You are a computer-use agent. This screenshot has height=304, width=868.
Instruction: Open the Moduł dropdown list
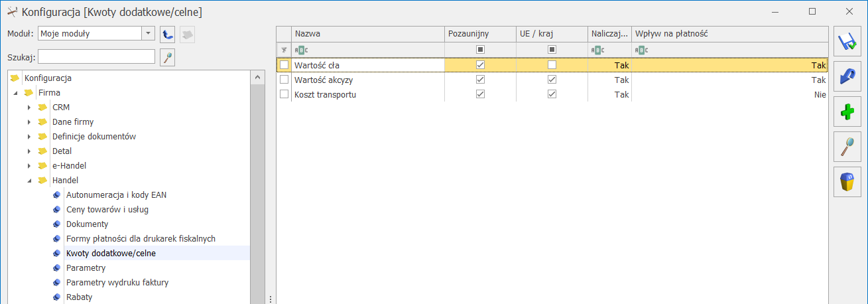point(147,33)
